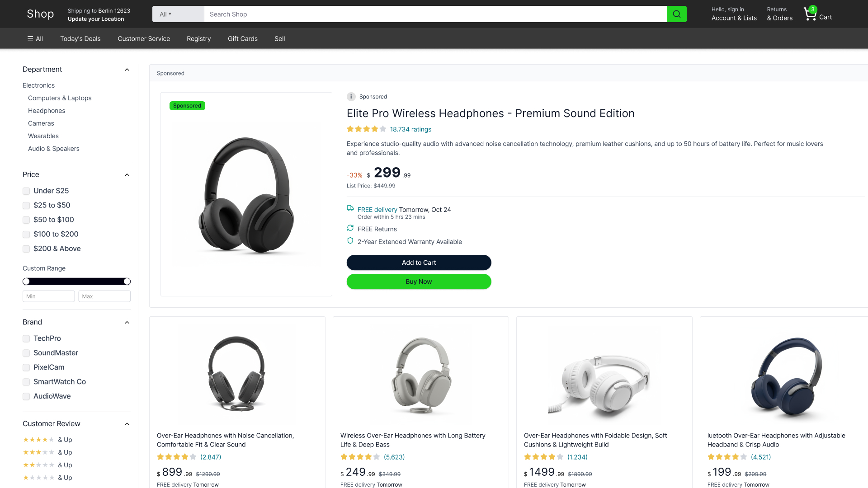The height and width of the screenshot is (488, 868).
Task: Tick the SoundMaster brand checkbox
Action: [x=26, y=353]
